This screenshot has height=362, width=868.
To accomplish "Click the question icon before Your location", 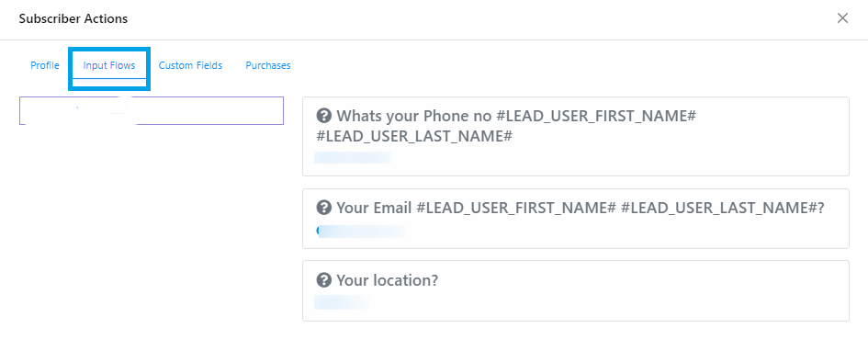I will 323,280.
